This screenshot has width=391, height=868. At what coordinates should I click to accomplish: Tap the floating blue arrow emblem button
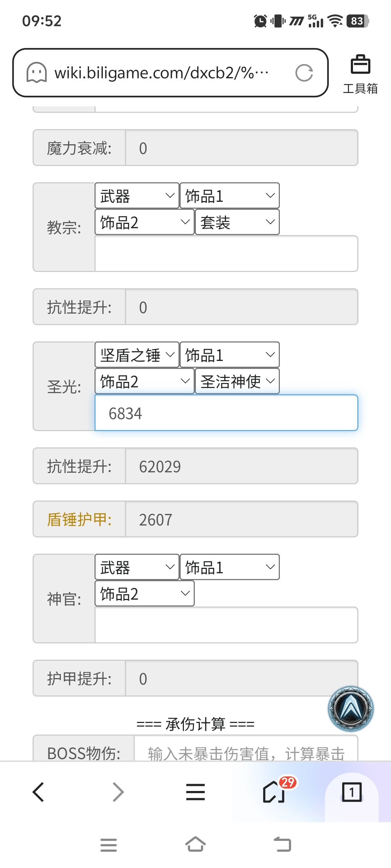(350, 709)
